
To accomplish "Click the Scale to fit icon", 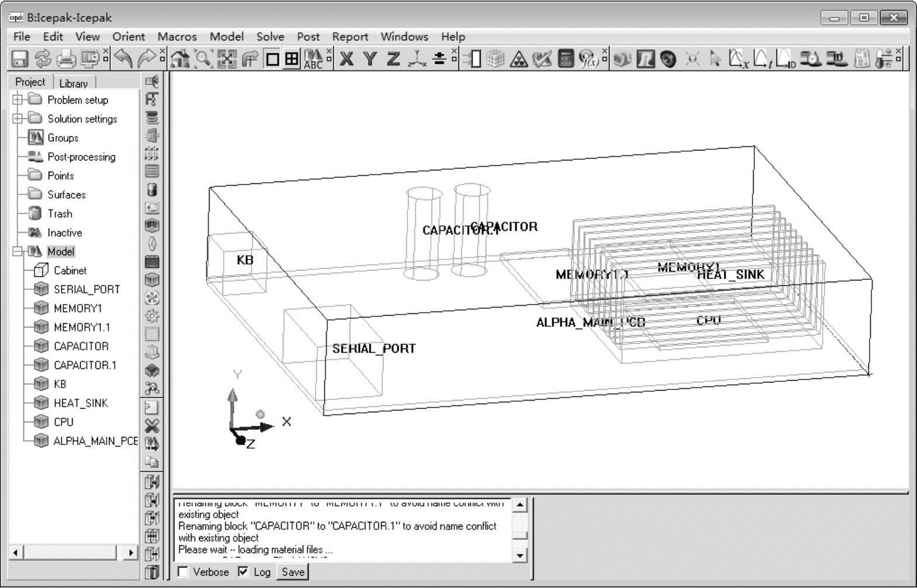I will pyautogui.click(x=227, y=59).
